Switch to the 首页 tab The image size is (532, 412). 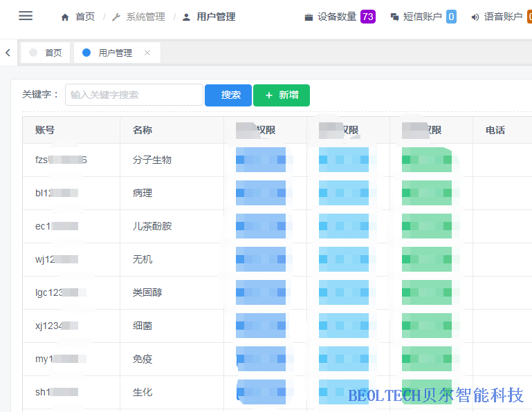point(46,53)
